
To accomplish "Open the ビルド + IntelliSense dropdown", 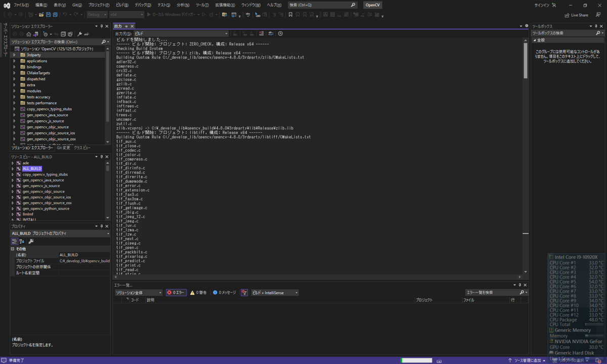I will tap(275, 292).
